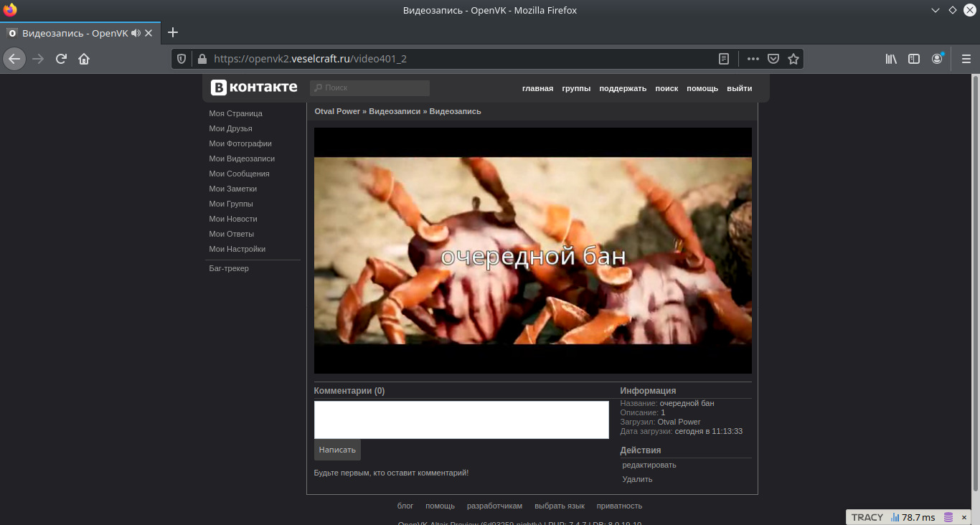Screen dimensions: 980x525
Task: Bookmark this page with the star
Action: tap(793, 59)
